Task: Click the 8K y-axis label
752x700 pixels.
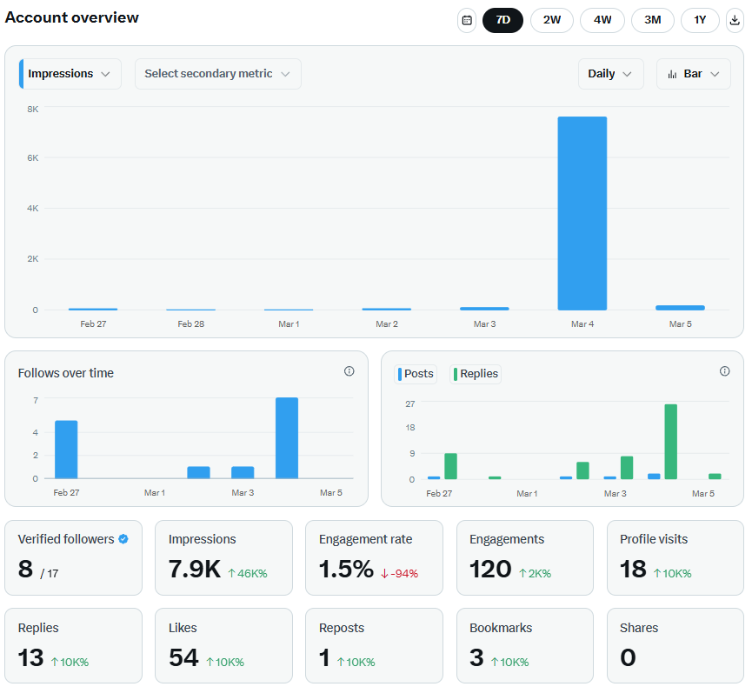Action: tap(33, 109)
